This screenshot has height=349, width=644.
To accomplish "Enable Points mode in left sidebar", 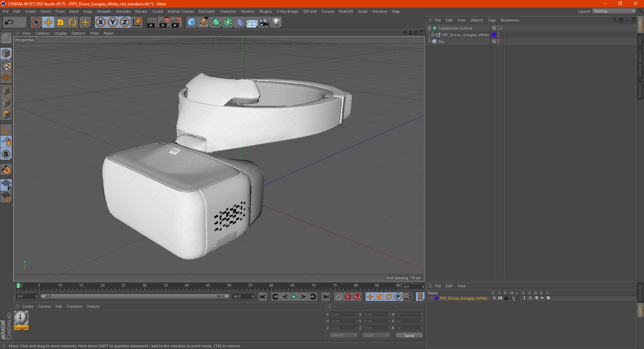I will coord(6,90).
